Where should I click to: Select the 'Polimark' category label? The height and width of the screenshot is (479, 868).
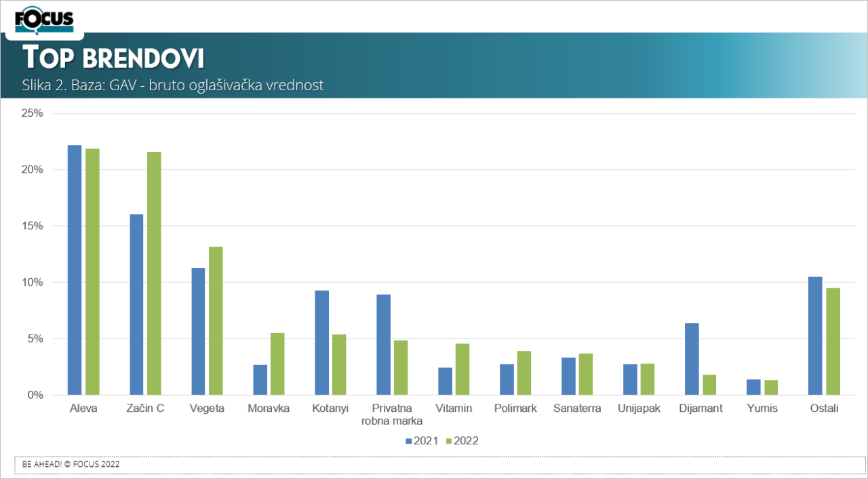click(515, 408)
